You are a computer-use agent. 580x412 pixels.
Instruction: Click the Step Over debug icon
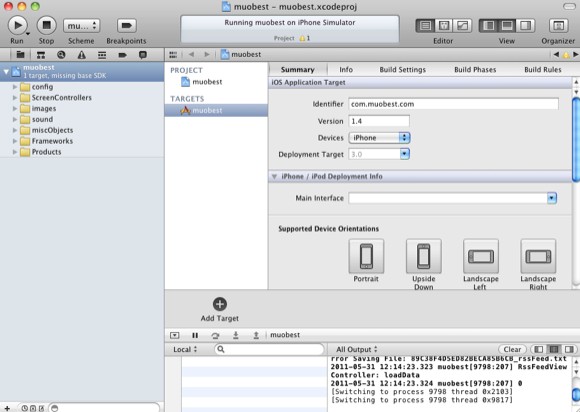coord(215,335)
